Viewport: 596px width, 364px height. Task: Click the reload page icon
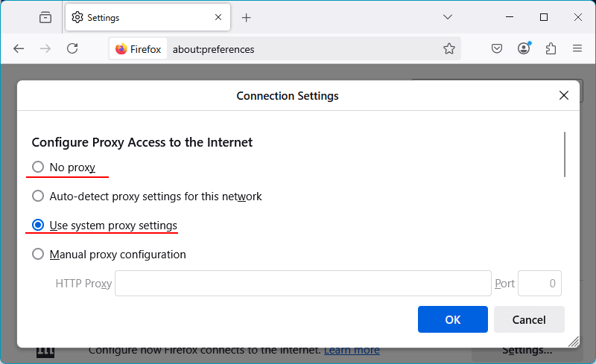click(x=72, y=49)
